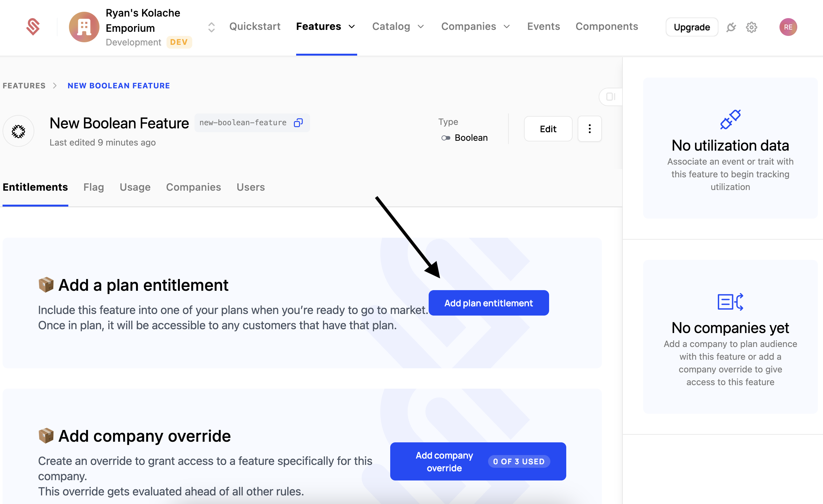Screen dimensions: 823x504
Task: Click the RE profile avatar
Action: click(x=788, y=27)
